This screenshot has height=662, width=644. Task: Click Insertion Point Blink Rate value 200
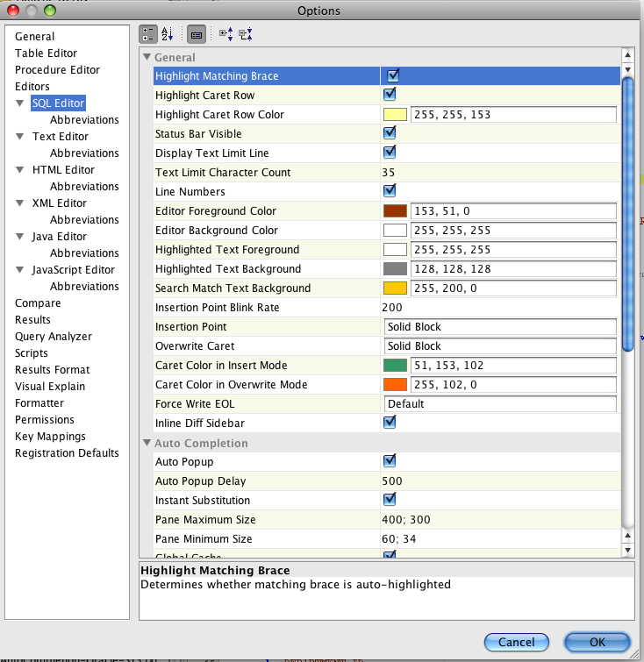[x=392, y=308]
